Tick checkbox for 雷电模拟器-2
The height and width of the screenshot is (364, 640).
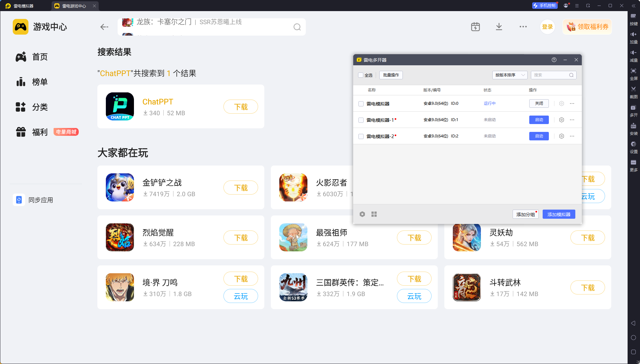coord(361,136)
